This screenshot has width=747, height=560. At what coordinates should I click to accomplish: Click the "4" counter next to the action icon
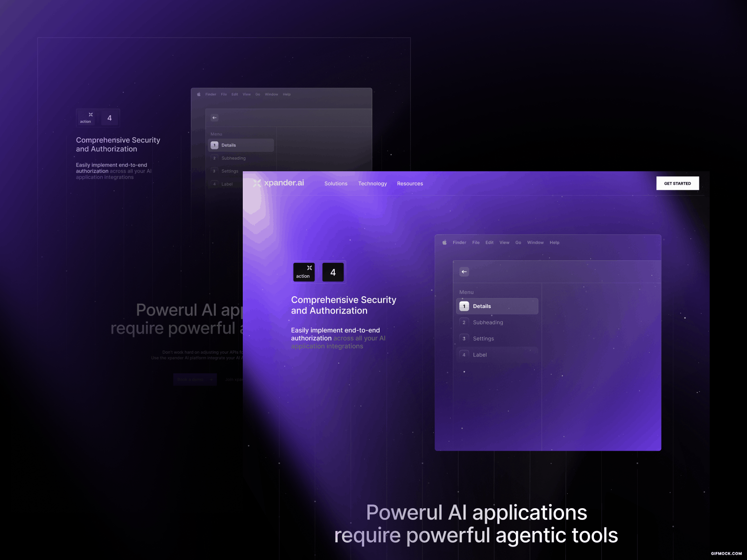333,272
